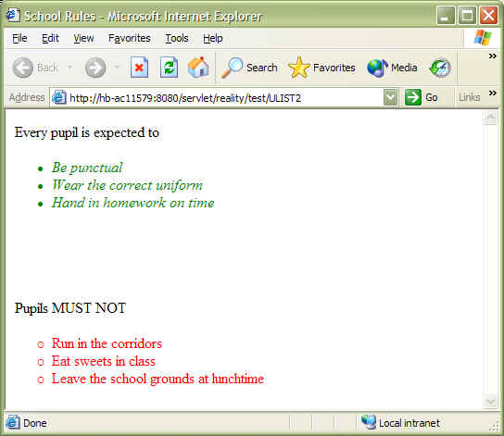The height and width of the screenshot is (436, 504).
Task: Click the 'Done' status text
Action: 35,423
